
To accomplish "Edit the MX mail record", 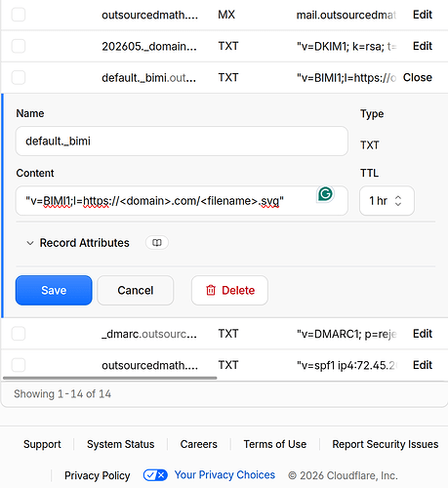I will (423, 15).
